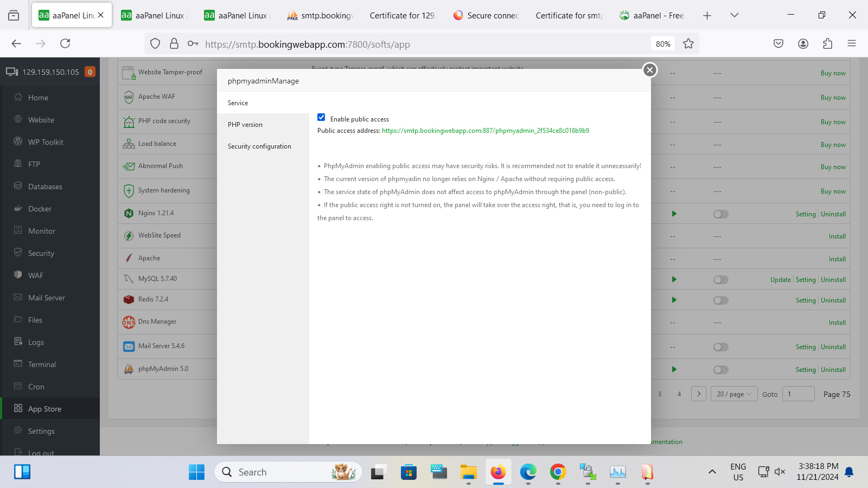Click the Load balance icon

point(129,144)
